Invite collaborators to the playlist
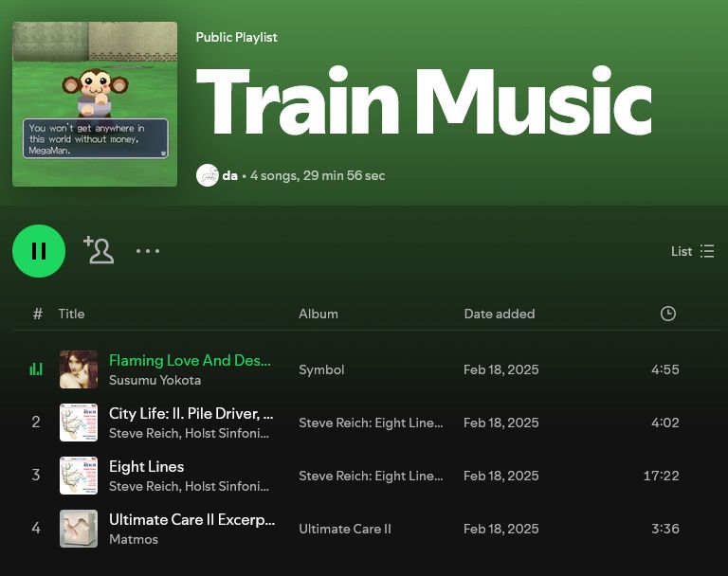 click(99, 250)
